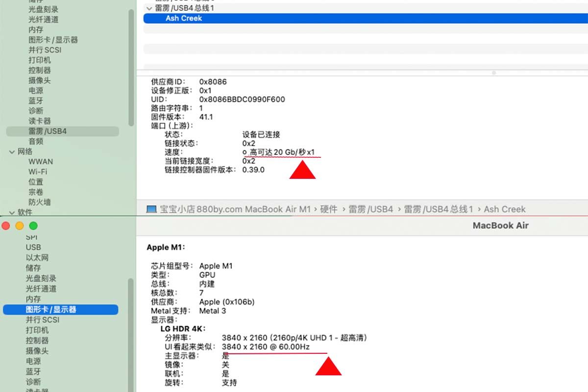Select 宗卷 under 网络
The width and height of the screenshot is (588, 392).
tap(36, 192)
